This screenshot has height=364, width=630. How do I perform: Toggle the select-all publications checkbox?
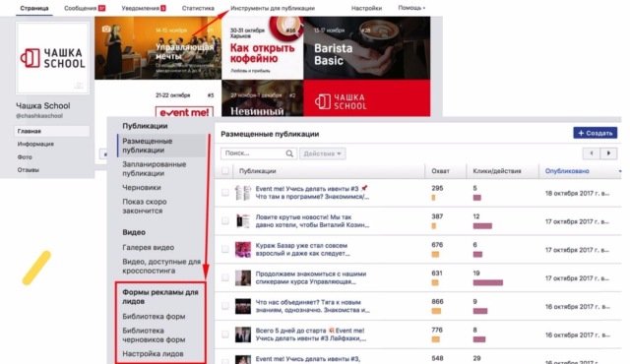(225, 171)
